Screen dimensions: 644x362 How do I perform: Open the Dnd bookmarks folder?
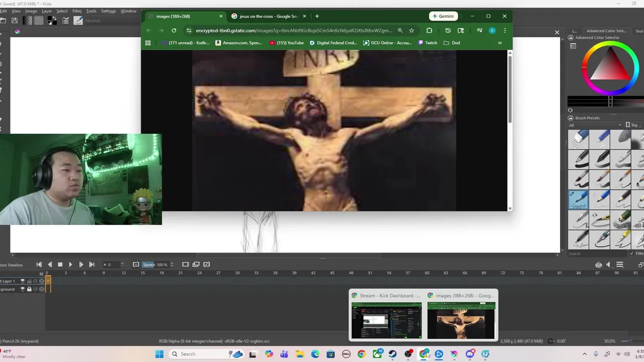(452, 43)
